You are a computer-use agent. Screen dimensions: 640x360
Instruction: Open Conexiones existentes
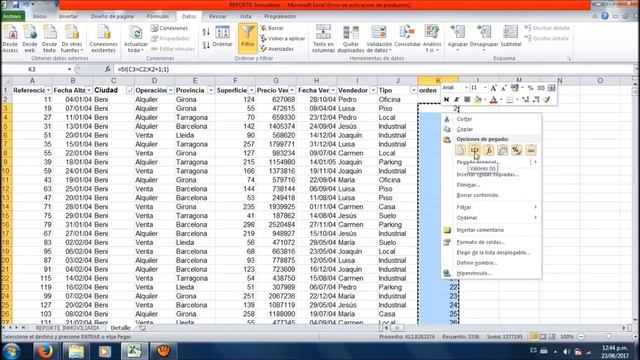pyautogui.click(x=103, y=38)
